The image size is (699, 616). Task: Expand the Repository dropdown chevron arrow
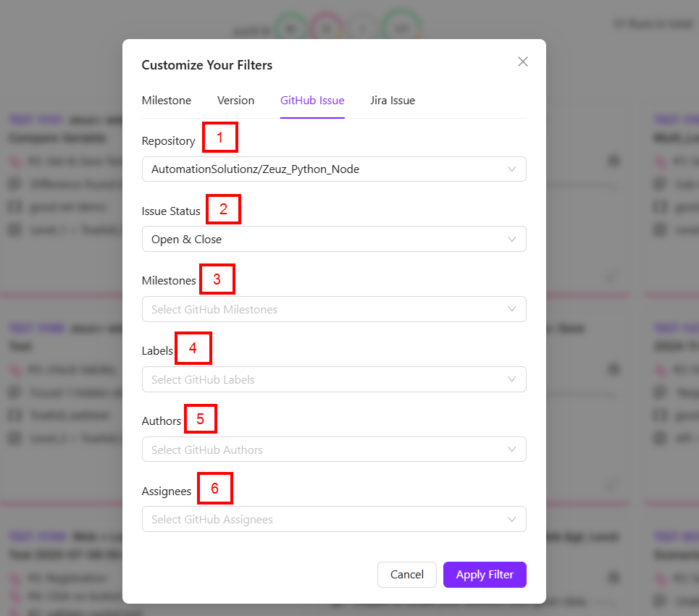pyautogui.click(x=512, y=169)
